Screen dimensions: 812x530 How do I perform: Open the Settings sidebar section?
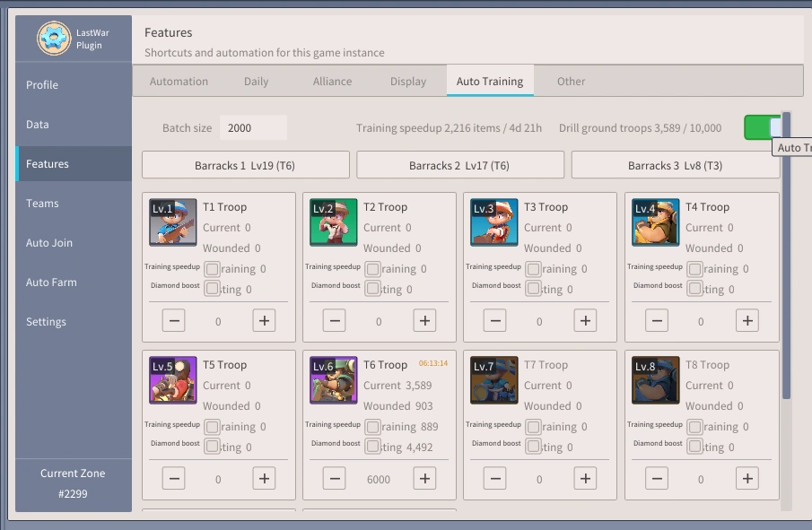coord(74,322)
